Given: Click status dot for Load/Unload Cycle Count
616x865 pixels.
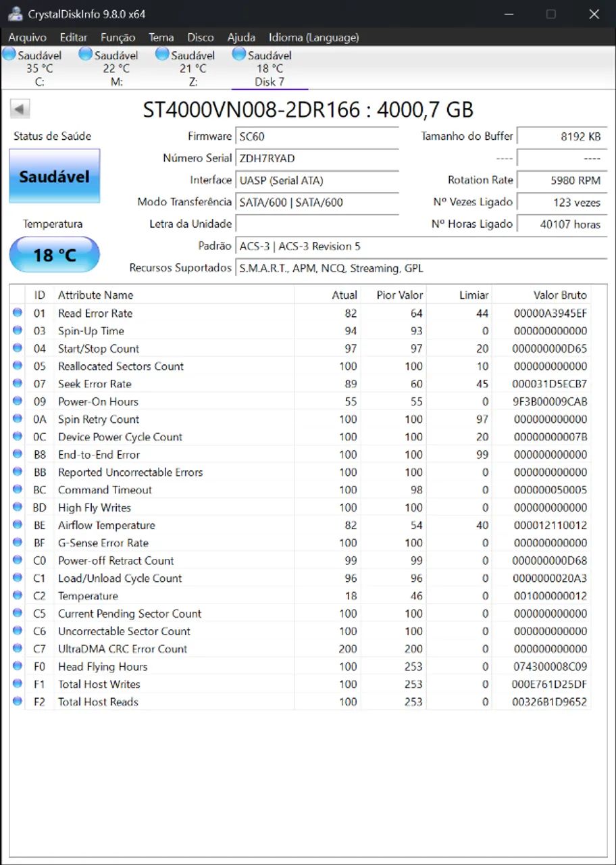Looking at the screenshot, I should pyautogui.click(x=18, y=578).
